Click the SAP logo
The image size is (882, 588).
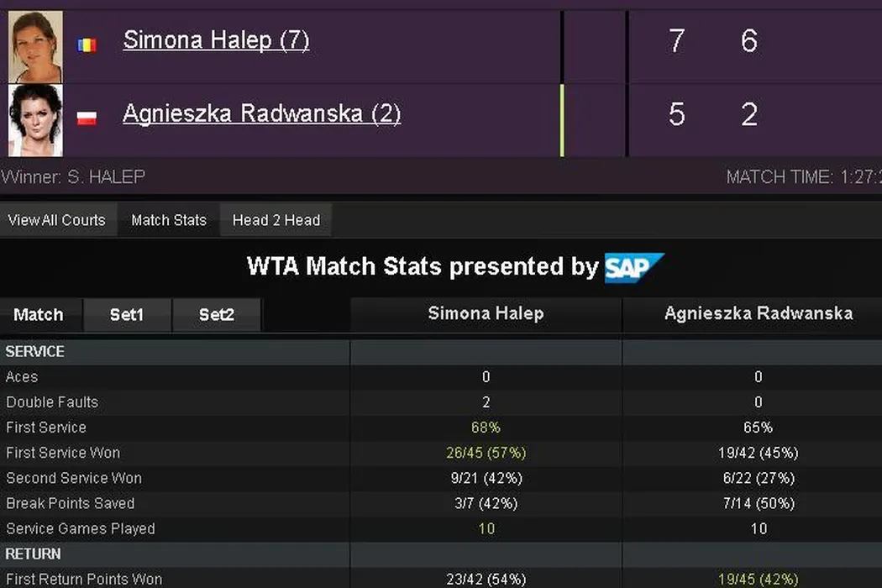click(634, 268)
